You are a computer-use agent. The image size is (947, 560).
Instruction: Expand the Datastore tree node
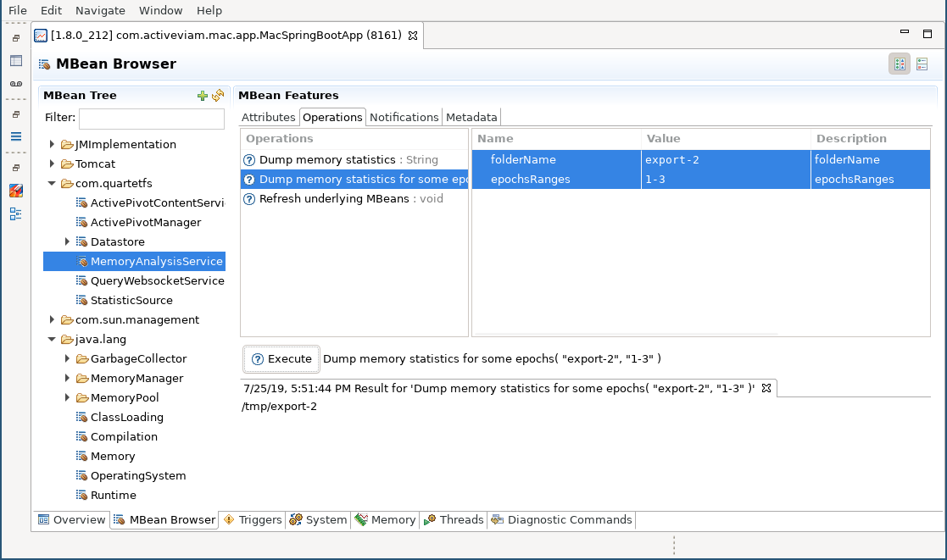point(68,241)
